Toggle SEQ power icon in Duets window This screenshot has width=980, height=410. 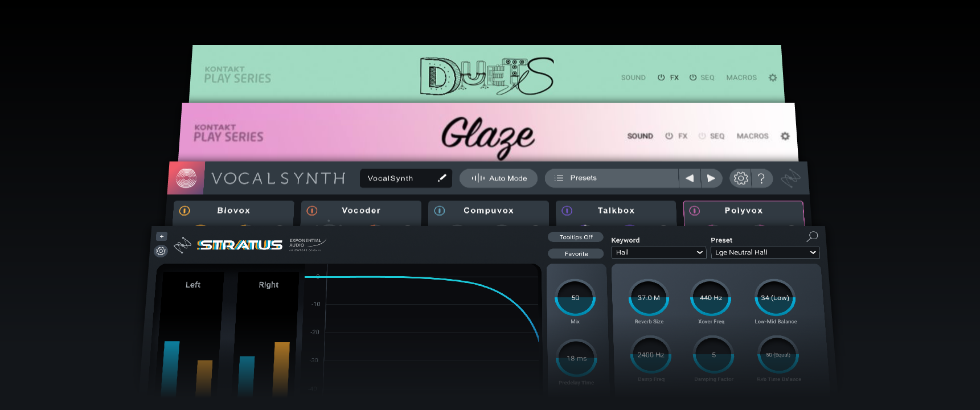coord(693,77)
